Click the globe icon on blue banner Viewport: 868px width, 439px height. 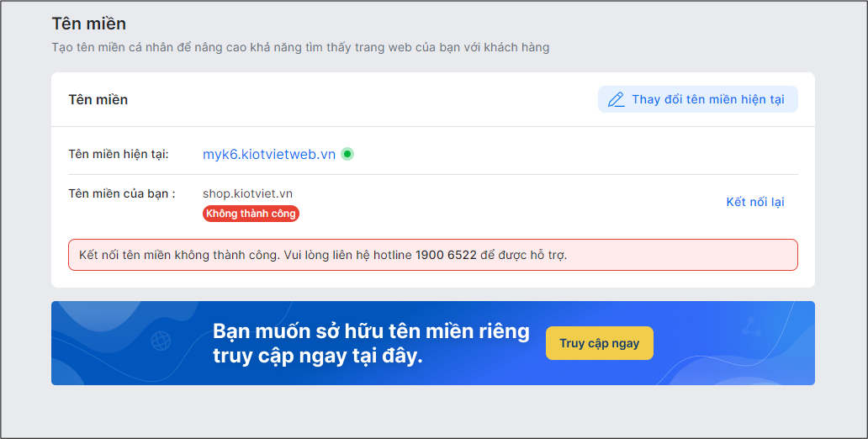tap(161, 341)
